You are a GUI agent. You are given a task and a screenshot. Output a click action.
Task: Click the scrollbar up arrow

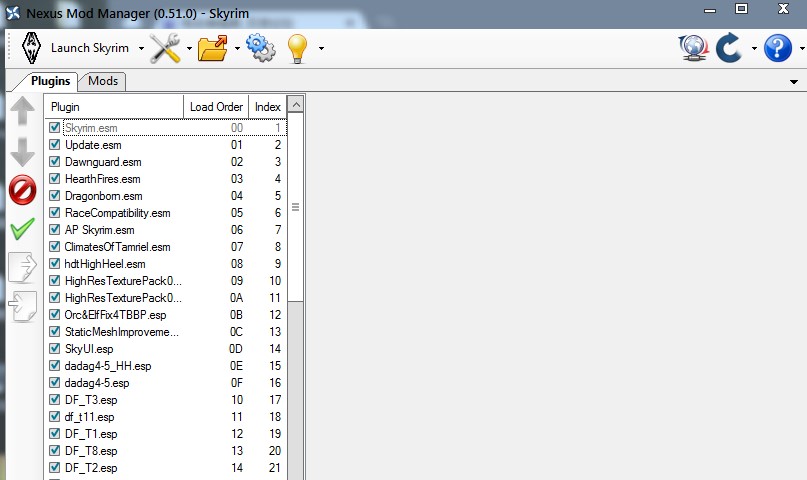295,105
